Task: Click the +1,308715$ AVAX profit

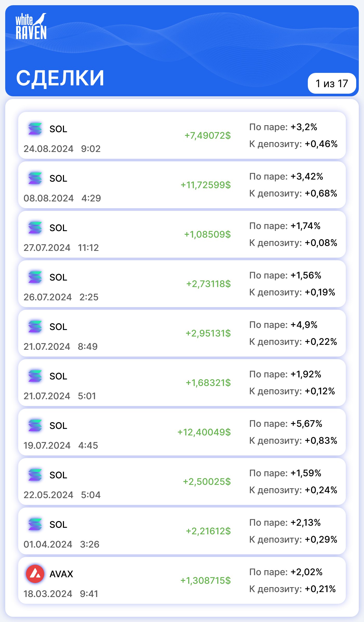Action: (x=206, y=580)
